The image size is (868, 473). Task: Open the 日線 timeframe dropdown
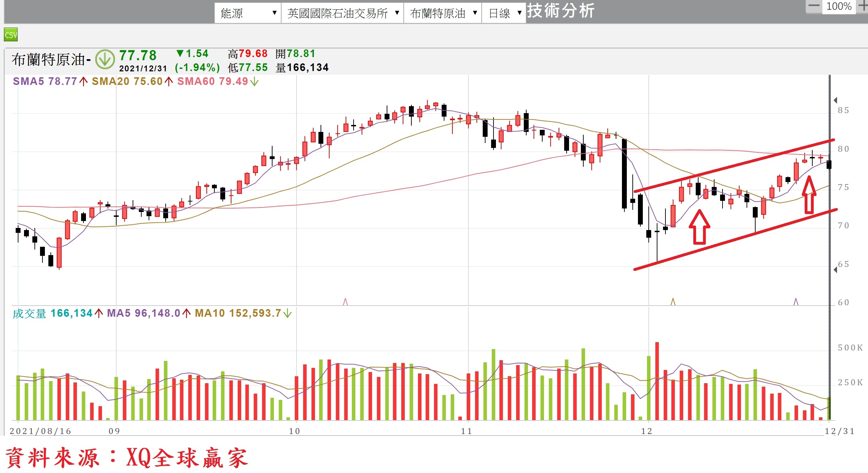click(504, 13)
